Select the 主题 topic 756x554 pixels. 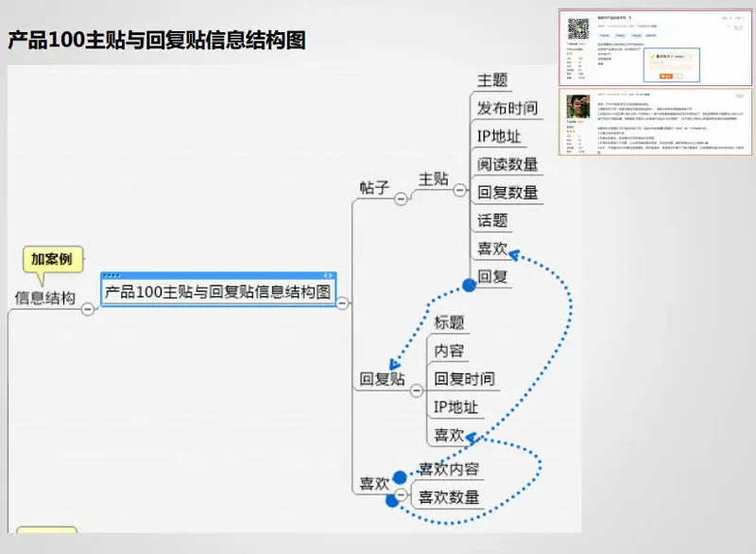tap(492, 80)
